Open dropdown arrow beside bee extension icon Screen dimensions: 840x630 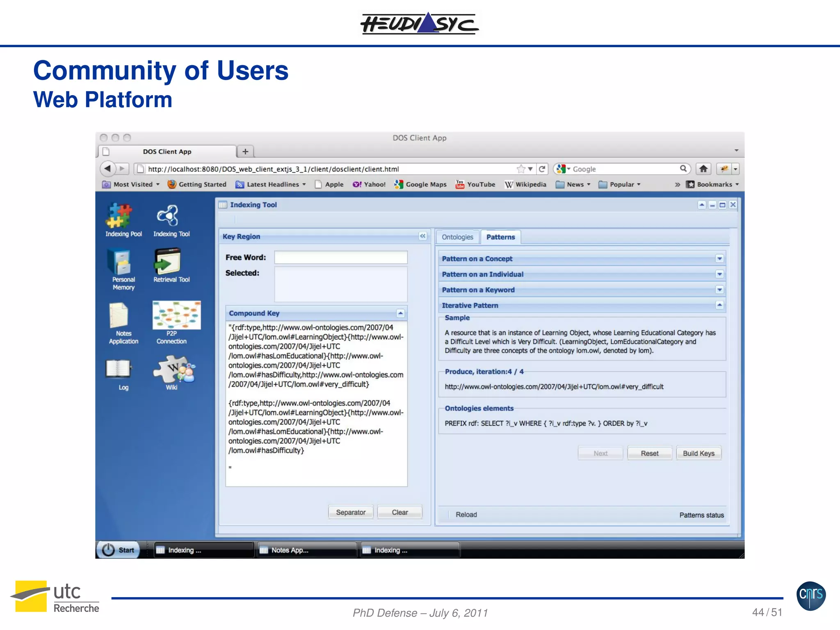pyautogui.click(x=735, y=169)
